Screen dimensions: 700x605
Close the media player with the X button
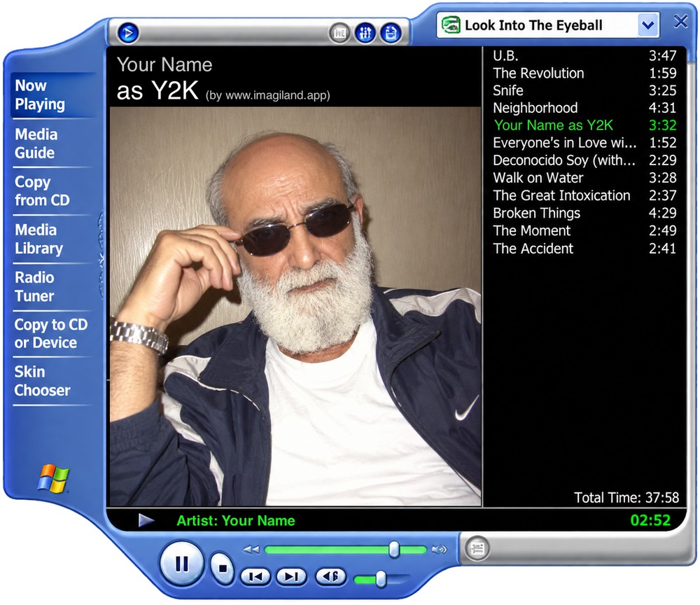[x=680, y=22]
